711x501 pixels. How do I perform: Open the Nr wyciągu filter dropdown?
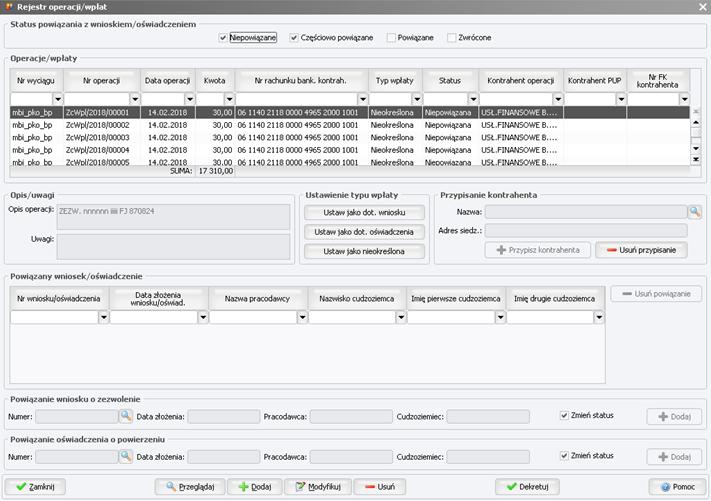(x=58, y=99)
